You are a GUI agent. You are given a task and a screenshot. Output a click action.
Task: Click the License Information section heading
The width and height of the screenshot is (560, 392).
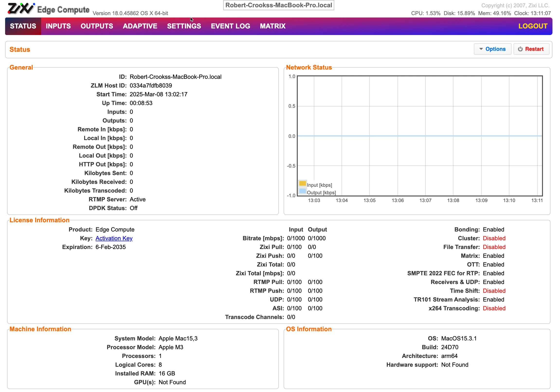coord(39,221)
